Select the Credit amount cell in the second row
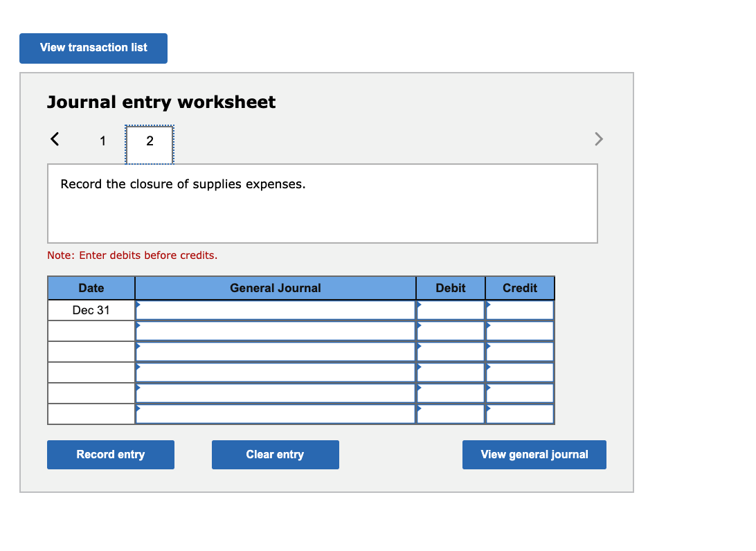756x551 pixels. [520, 330]
